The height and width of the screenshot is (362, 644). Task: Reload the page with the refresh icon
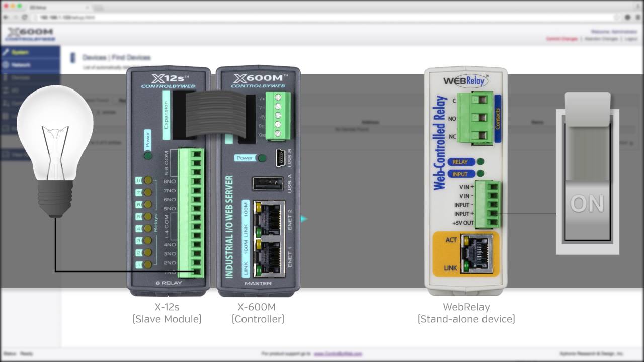25,17
